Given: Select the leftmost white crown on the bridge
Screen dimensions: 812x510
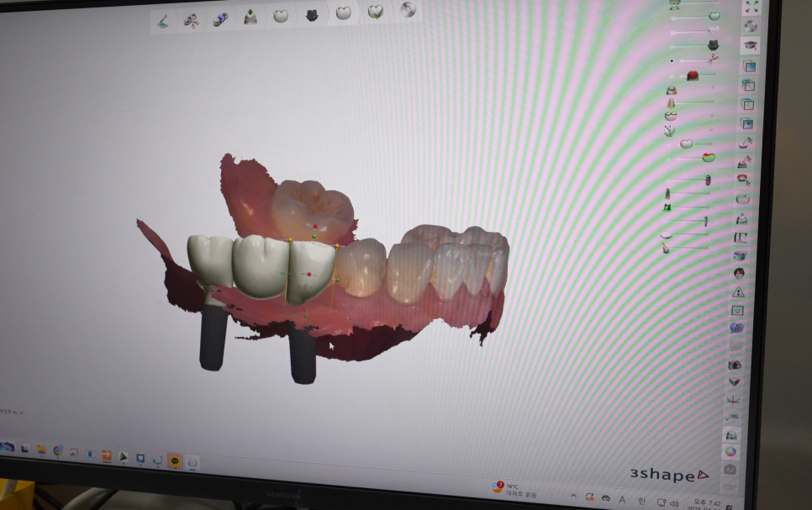Looking at the screenshot, I should (209, 259).
